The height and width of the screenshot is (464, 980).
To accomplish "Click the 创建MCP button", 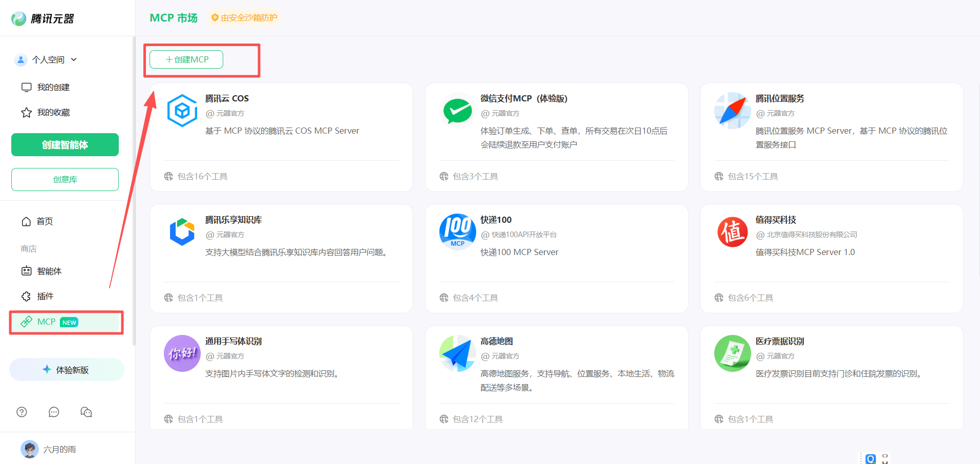I will tap(186, 59).
